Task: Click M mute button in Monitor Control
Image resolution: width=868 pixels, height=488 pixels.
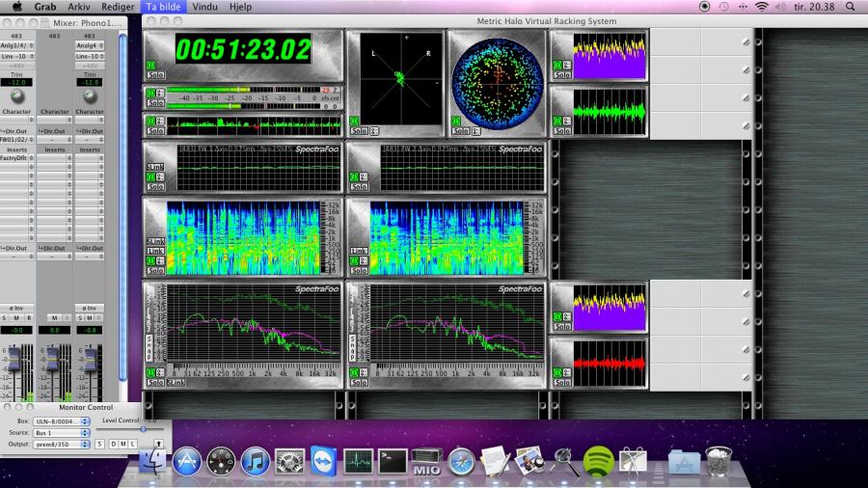Action: (122, 445)
